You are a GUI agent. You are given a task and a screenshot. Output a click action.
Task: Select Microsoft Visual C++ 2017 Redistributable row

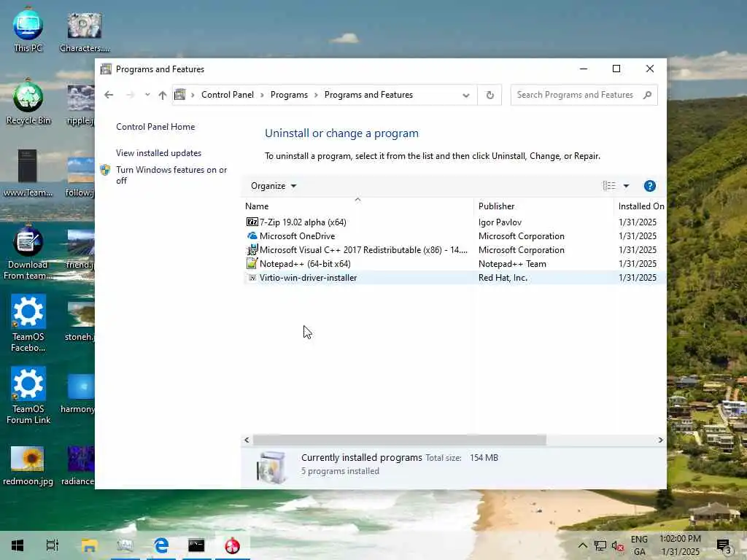[455, 250]
